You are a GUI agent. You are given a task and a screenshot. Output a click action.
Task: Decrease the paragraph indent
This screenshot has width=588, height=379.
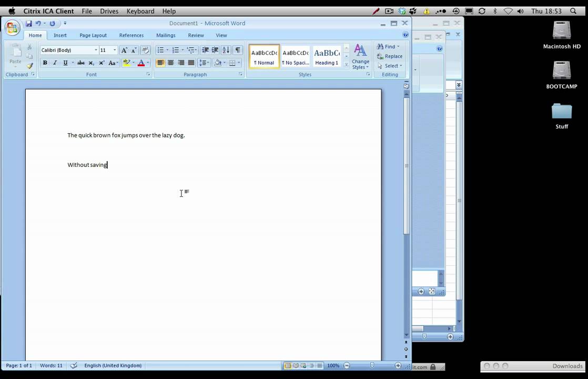[205, 50]
